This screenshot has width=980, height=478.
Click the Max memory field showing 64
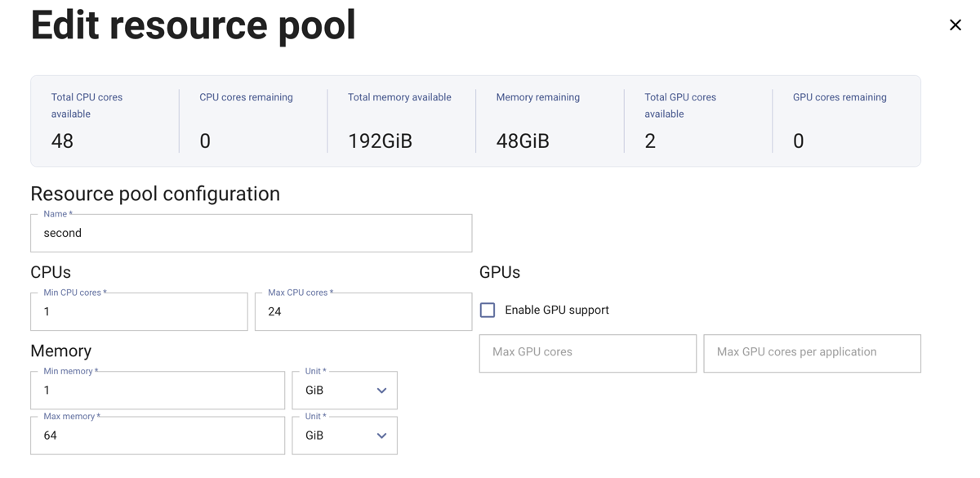tap(158, 435)
